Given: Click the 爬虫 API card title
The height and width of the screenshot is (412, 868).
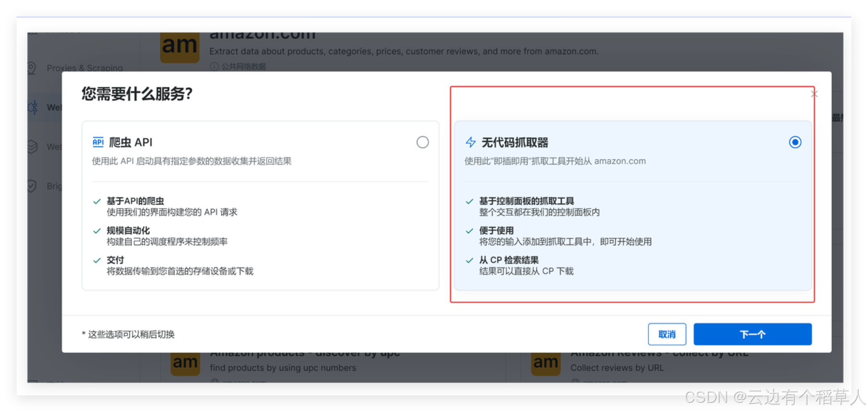Looking at the screenshot, I should pos(131,142).
